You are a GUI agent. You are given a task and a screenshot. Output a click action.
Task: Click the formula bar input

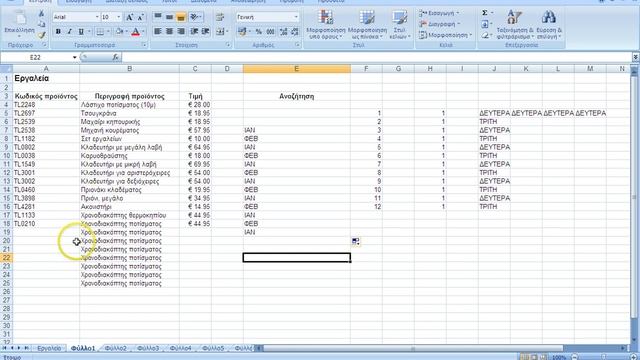(376, 58)
